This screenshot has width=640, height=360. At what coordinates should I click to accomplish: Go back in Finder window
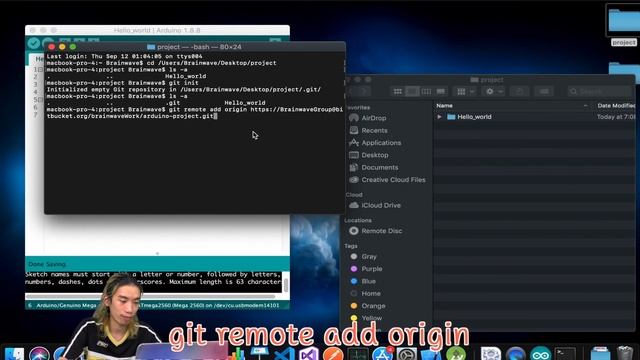click(352, 91)
